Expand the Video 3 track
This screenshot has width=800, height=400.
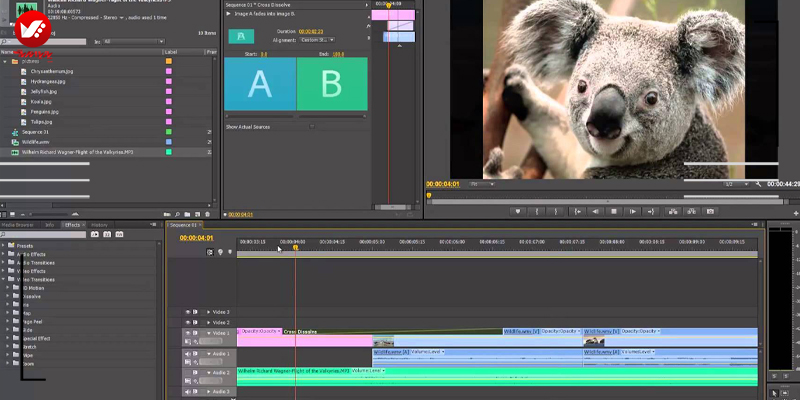point(208,312)
